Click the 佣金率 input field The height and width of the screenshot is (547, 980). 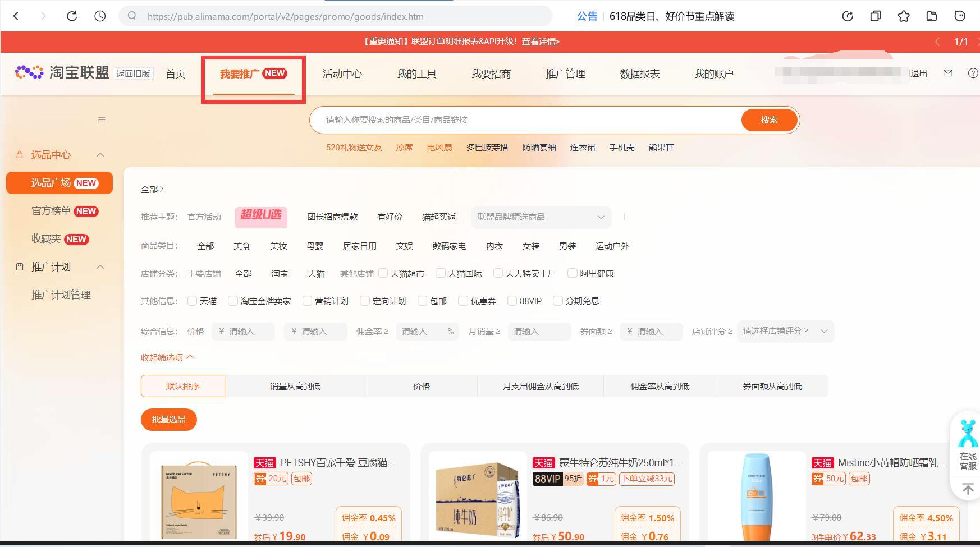[428, 332]
